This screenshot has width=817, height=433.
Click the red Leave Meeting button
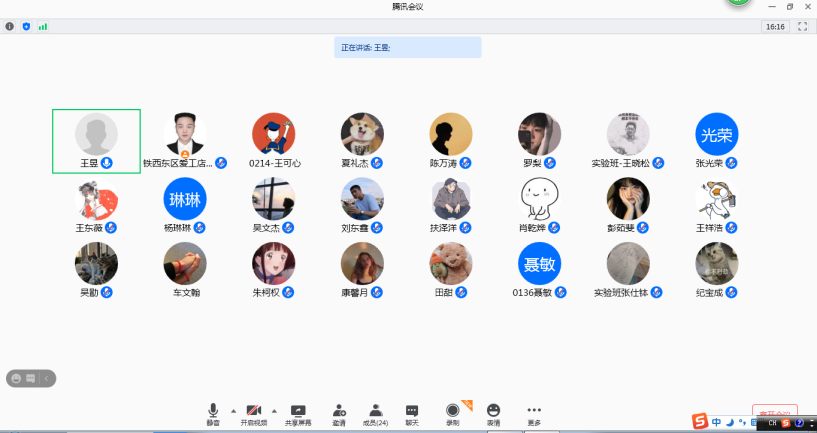pyautogui.click(x=774, y=412)
